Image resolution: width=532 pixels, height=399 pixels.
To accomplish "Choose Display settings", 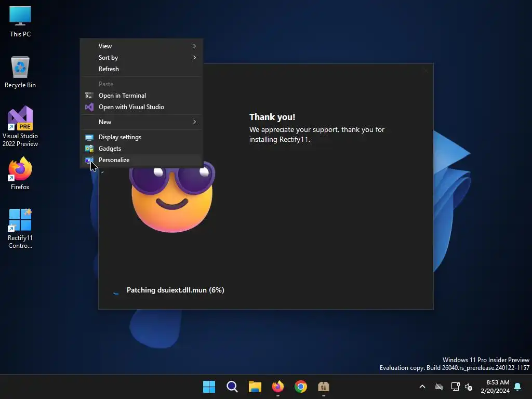I will click(x=141, y=137).
